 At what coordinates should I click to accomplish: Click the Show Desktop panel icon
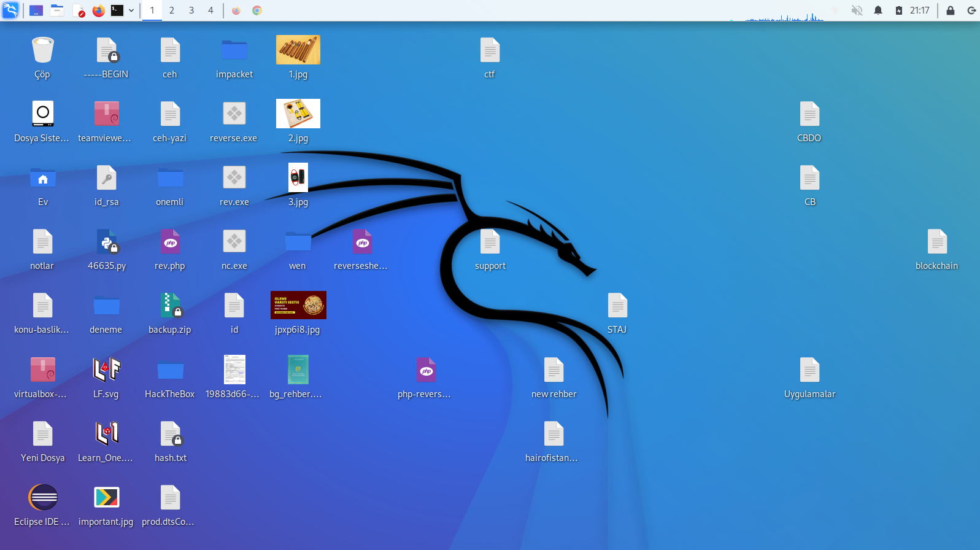[x=36, y=10]
